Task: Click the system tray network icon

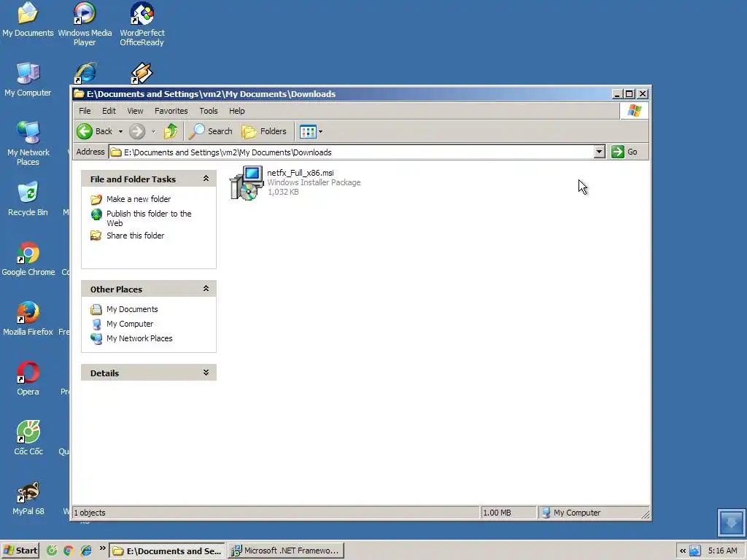Action: tap(695, 551)
